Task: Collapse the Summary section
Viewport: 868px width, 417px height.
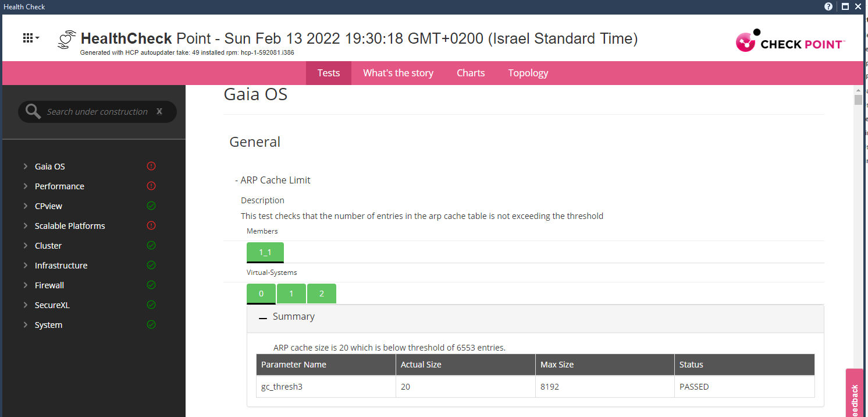Action: [x=263, y=316]
